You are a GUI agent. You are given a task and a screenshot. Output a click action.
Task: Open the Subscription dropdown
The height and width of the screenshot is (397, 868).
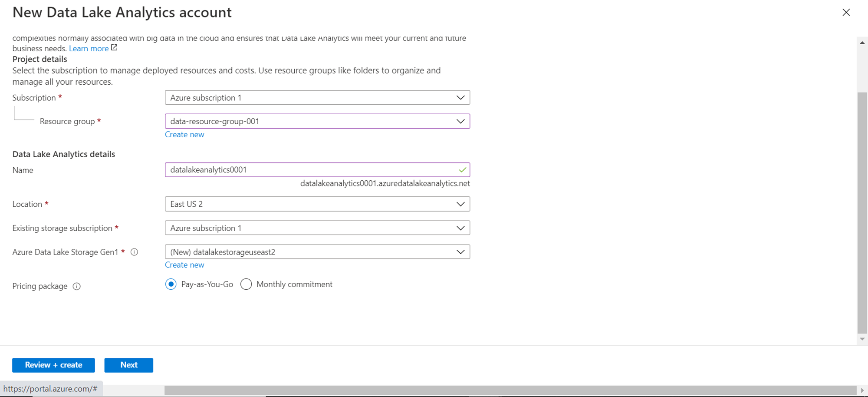[317, 98]
